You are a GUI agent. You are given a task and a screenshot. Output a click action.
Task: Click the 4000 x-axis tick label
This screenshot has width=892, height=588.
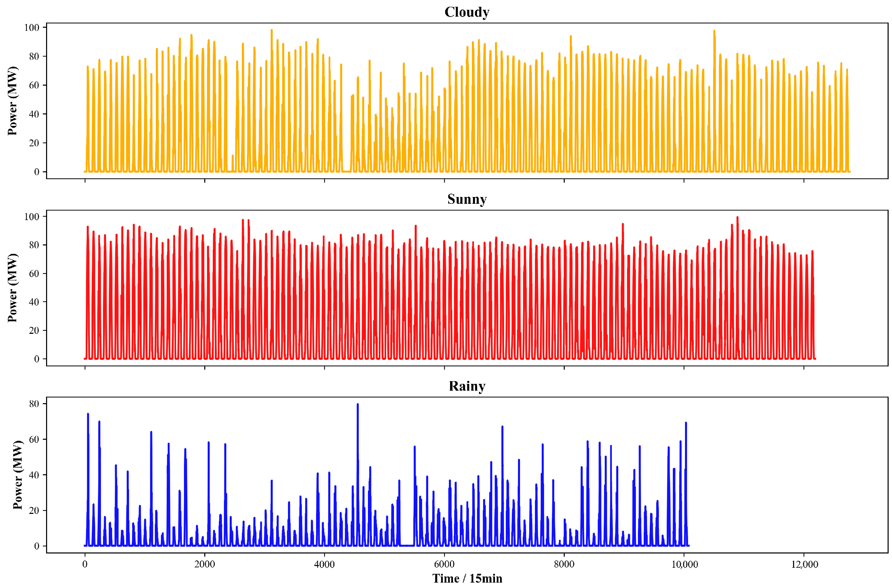coord(324,564)
